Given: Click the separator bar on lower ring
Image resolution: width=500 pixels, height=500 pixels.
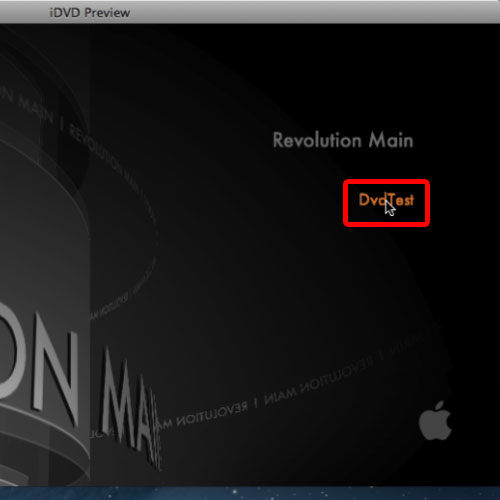Looking at the screenshot, I should coord(256,403).
